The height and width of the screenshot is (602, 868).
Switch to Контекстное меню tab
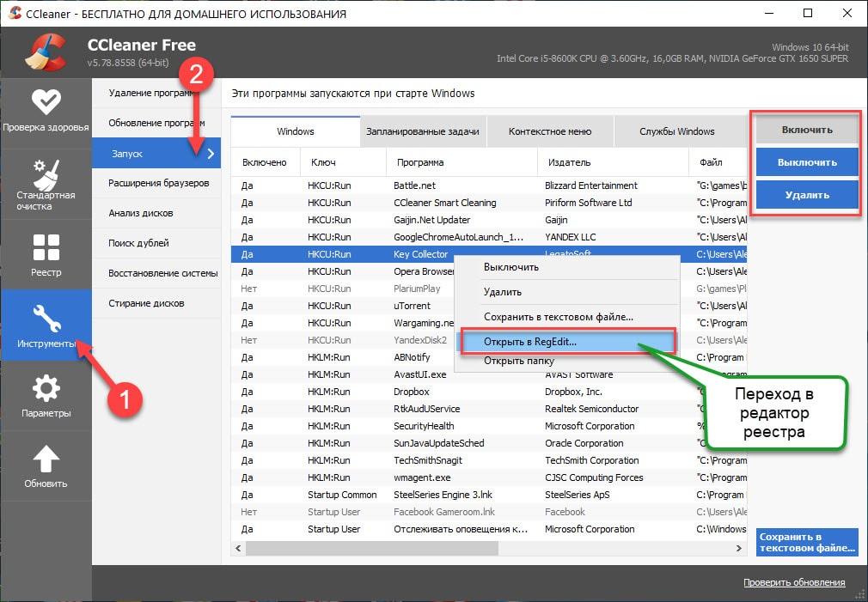550,131
